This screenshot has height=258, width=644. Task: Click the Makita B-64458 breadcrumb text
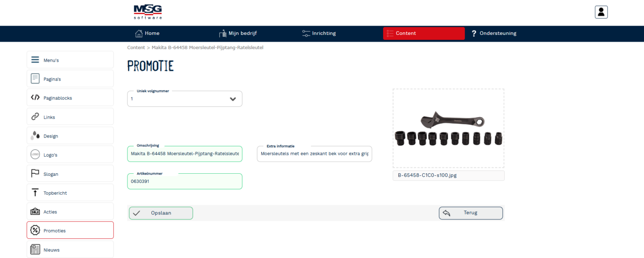click(x=207, y=47)
